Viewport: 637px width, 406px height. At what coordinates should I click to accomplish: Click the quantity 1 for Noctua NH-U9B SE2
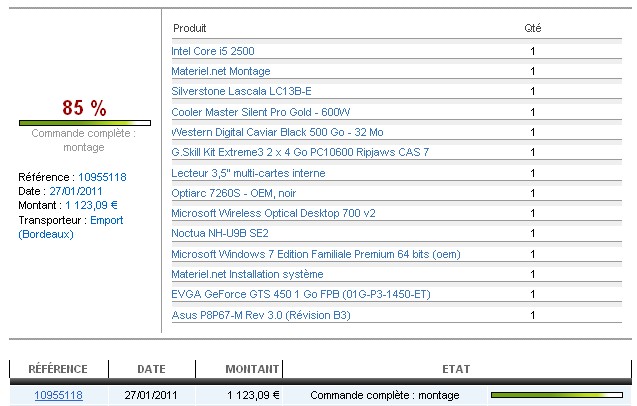[533, 233]
